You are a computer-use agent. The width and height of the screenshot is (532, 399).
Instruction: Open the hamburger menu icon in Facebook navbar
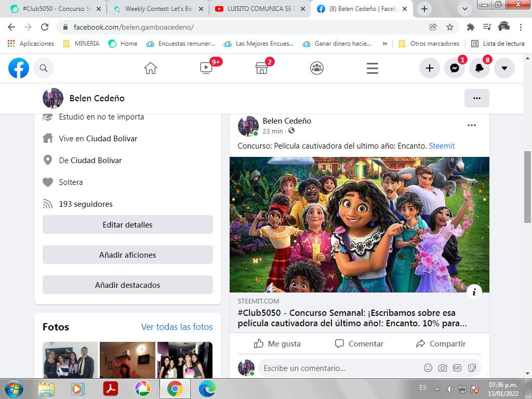372,68
